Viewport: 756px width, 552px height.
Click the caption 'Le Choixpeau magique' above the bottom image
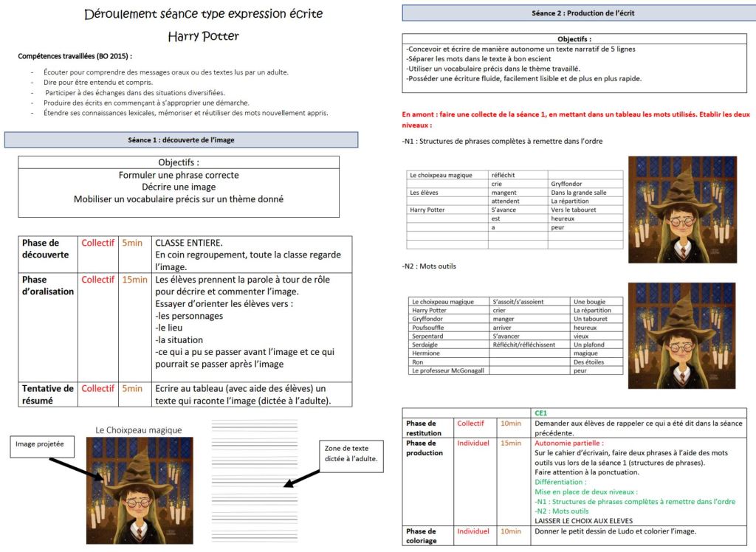tap(138, 430)
